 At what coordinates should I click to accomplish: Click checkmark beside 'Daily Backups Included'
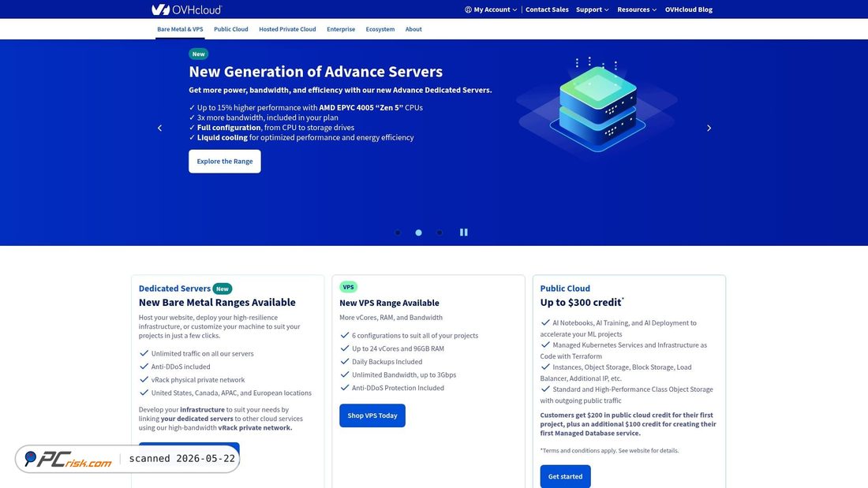tap(345, 361)
